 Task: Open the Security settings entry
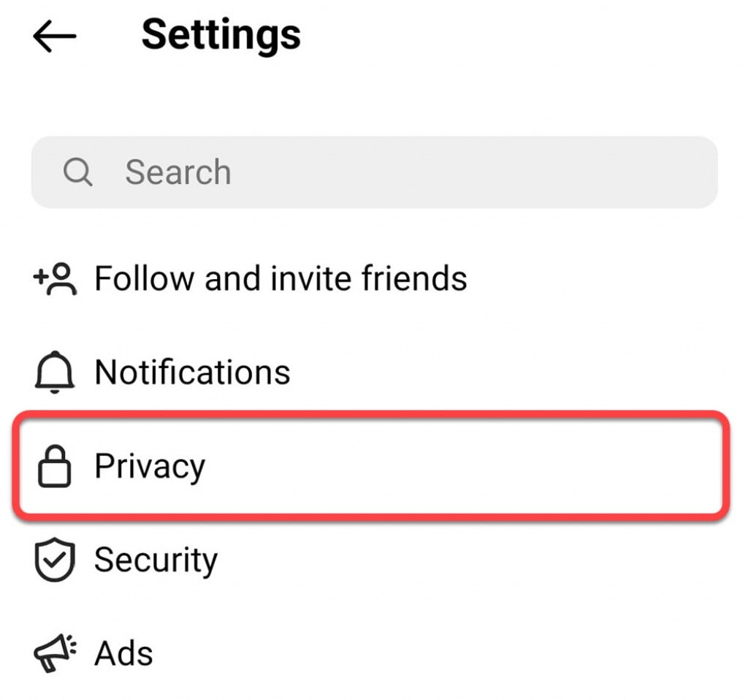tap(156, 560)
